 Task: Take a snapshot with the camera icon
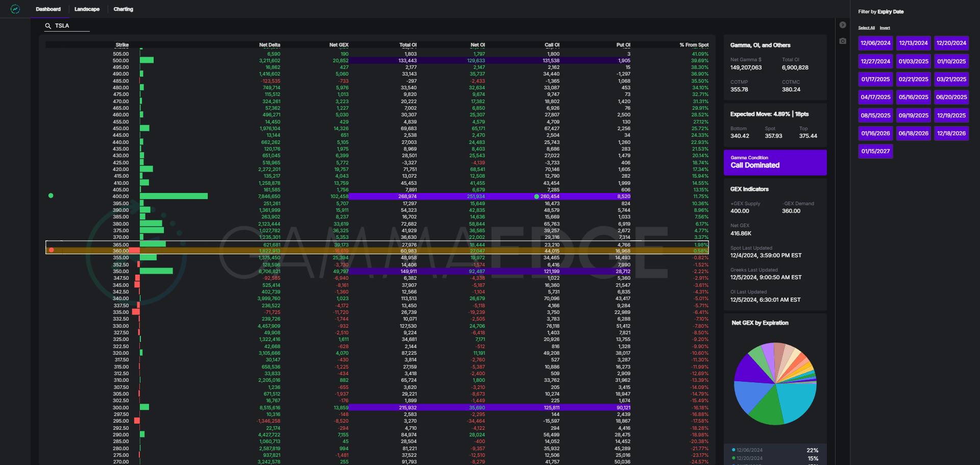[x=843, y=41]
